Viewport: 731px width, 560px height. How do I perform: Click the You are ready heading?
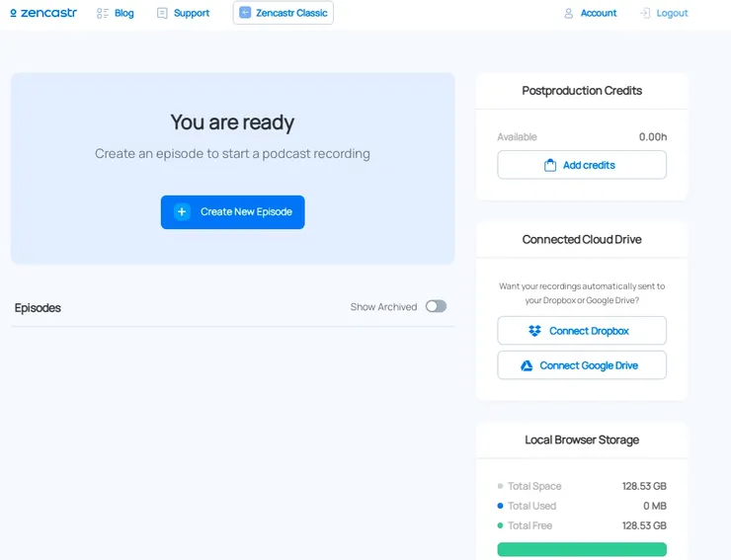pos(232,122)
